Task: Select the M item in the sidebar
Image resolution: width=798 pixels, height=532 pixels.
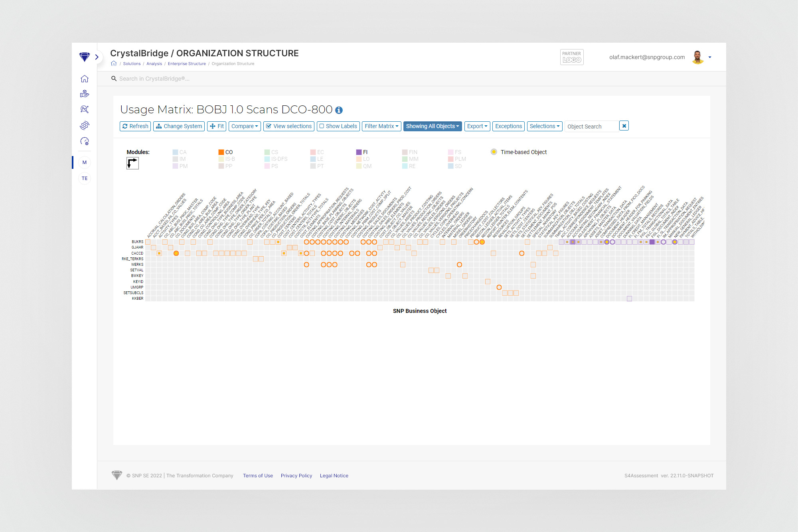Action: [x=84, y=162]
